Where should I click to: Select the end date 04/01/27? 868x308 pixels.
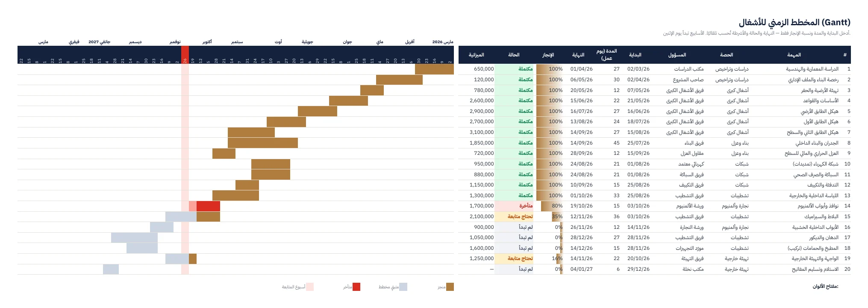pyautogui.click(x=582, y=269)
